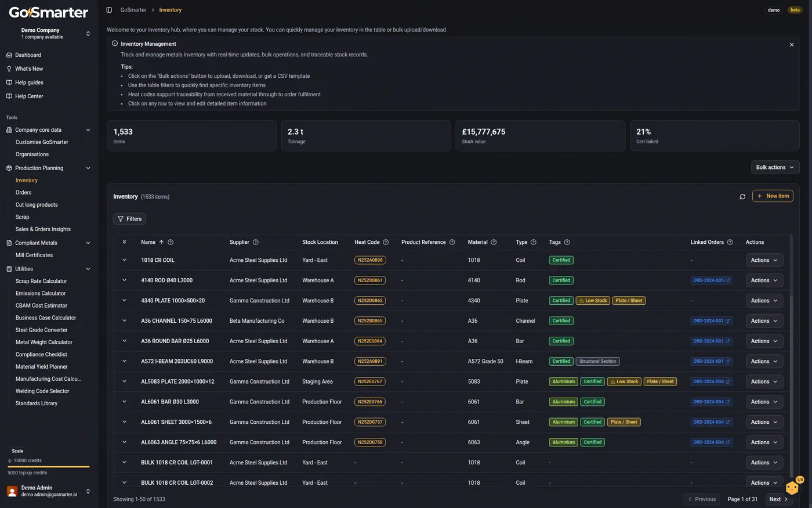The image size is (812, 508).
Task: Open the chat helper mascot icon
Action: pos(793,487)
